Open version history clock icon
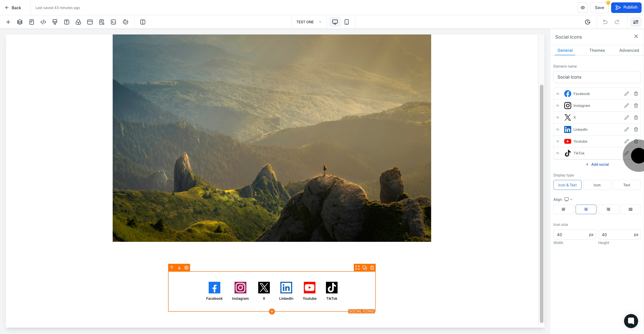 point(587,22)
